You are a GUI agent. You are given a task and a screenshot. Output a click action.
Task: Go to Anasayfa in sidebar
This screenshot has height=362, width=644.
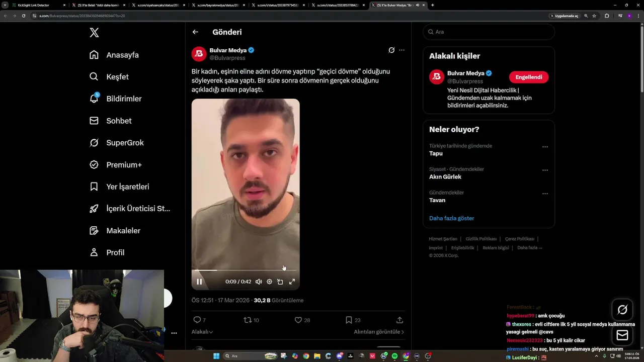tap(114, 55)
